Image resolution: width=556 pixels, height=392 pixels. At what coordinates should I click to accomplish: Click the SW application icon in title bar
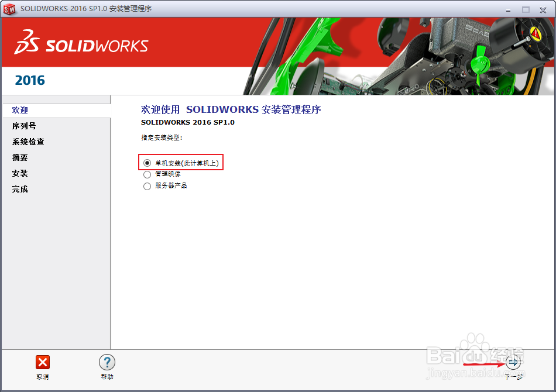(x=9, y=9)
